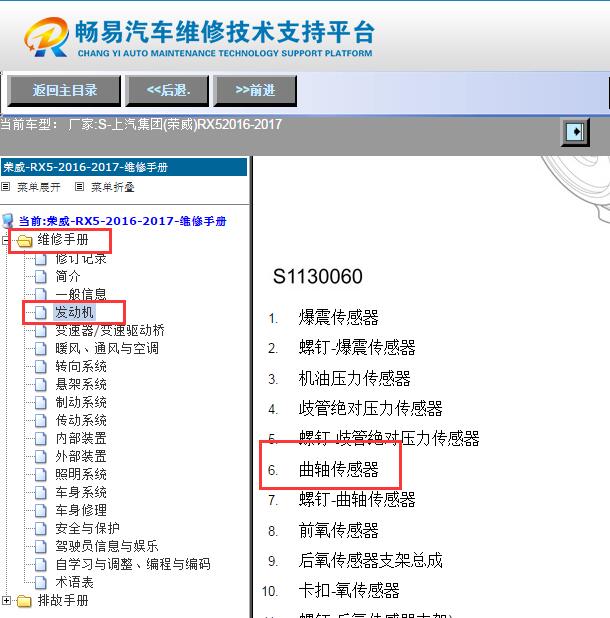Image resolution: width=610 pixels, height=618 pixels.
Task: Select 发动机 in the manual tree
Action: click(74, 313)
